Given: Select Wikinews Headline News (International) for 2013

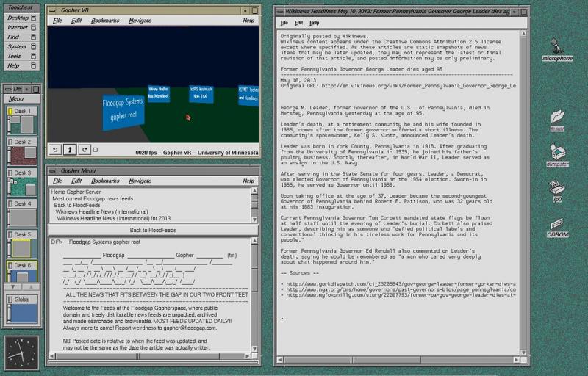Looking at the screenshot, I should coord(114,218).
